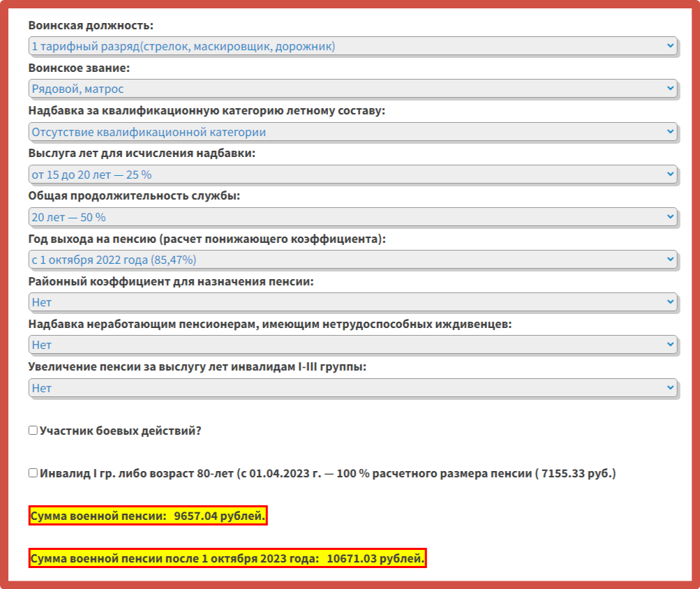Click the Воинское звание label

click(x=79, y=68)
